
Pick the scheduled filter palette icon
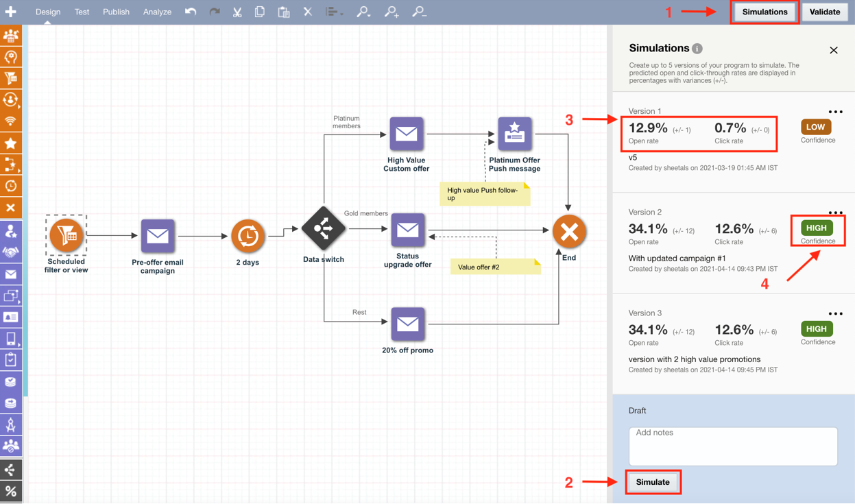(11, 78)
